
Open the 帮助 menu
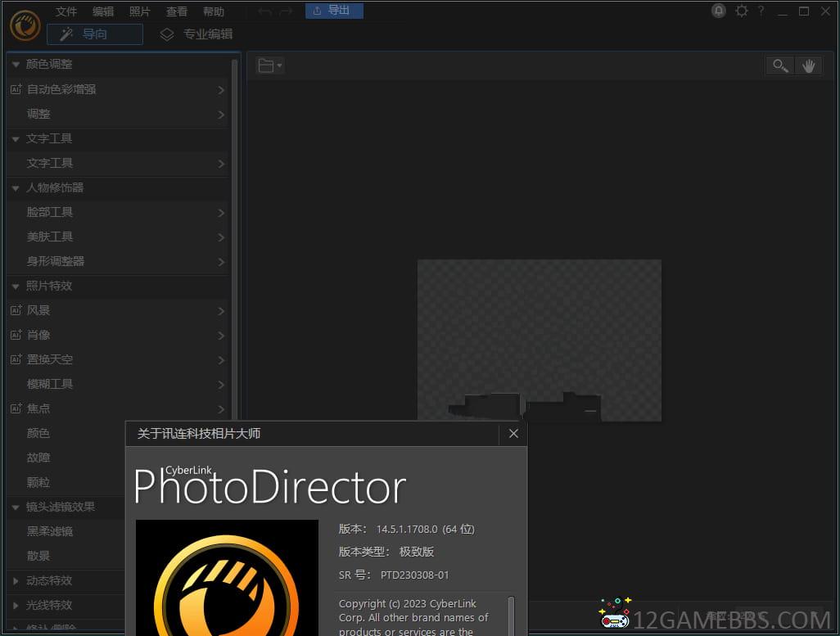click(214, 11)
